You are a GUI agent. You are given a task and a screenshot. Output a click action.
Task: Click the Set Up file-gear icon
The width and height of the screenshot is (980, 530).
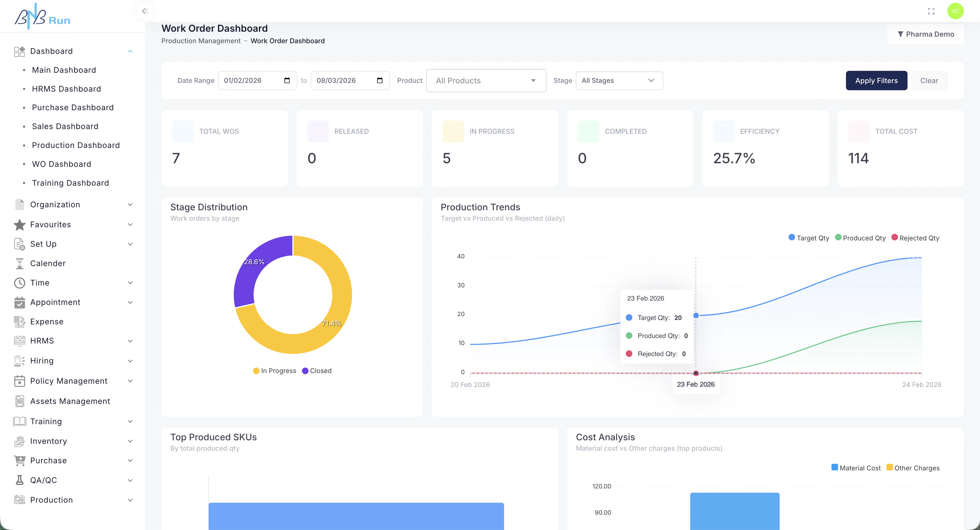click(19, 244)
